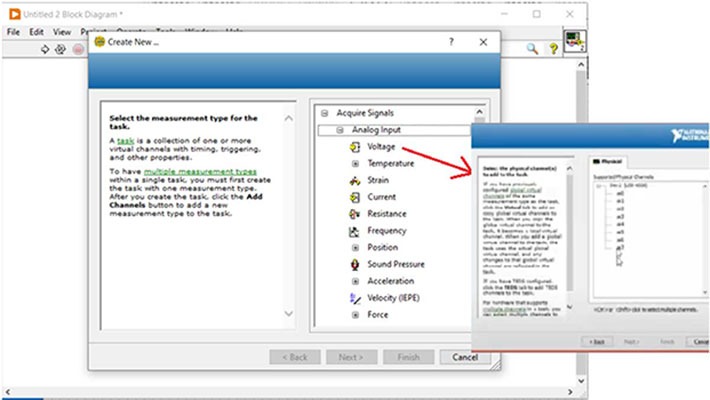This screenshot has height=400, width=710.
Task: Expand the Position tree node
Action: click(355, 248)
